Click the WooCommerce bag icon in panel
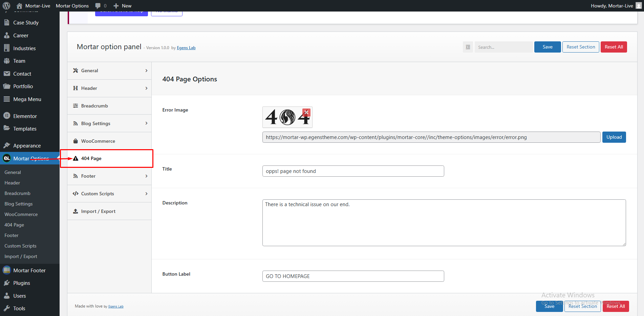Screen dimensions: 644x316 coord(76,141)
